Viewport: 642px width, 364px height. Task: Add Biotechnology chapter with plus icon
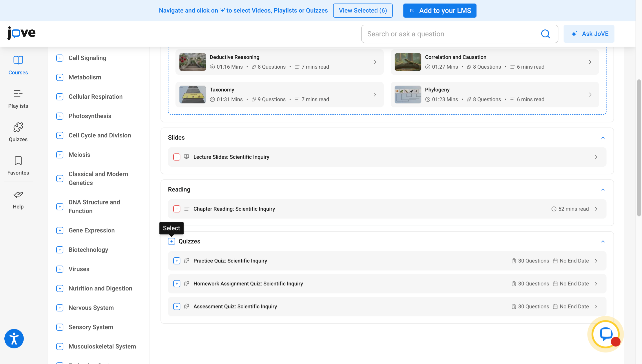pos(60,250)
